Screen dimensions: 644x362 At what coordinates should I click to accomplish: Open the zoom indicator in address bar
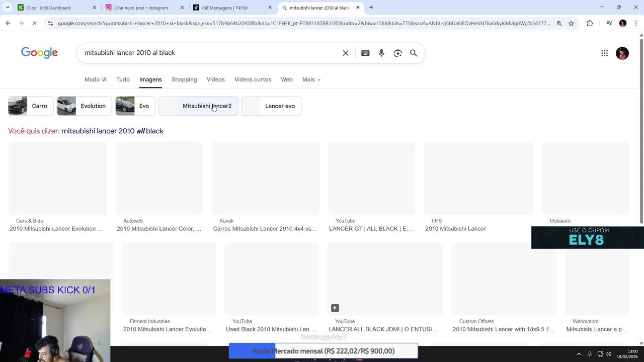(559, 23)
